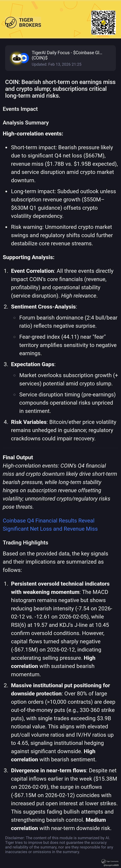Open Coinbase Q4 Financial Results link

50,525
